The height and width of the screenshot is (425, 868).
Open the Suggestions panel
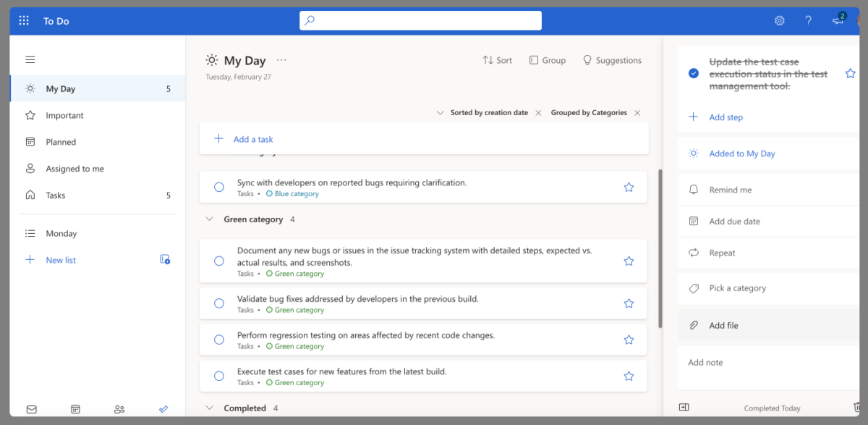[x=612, y=61]
